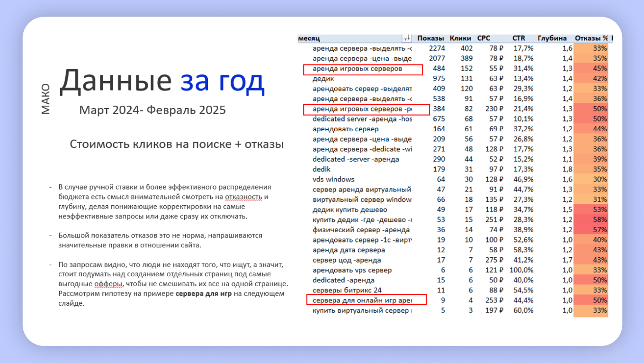Click the date range 'Март 2024- Февраль 2025'
Image resolution: width=644 pixels, height=363 pixels.
click(152, 110)
